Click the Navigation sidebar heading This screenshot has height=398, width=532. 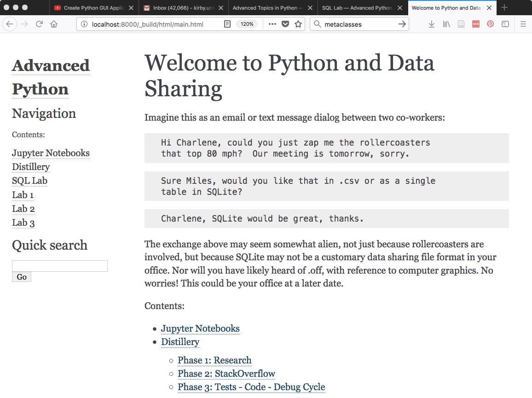tap(44, 113)
